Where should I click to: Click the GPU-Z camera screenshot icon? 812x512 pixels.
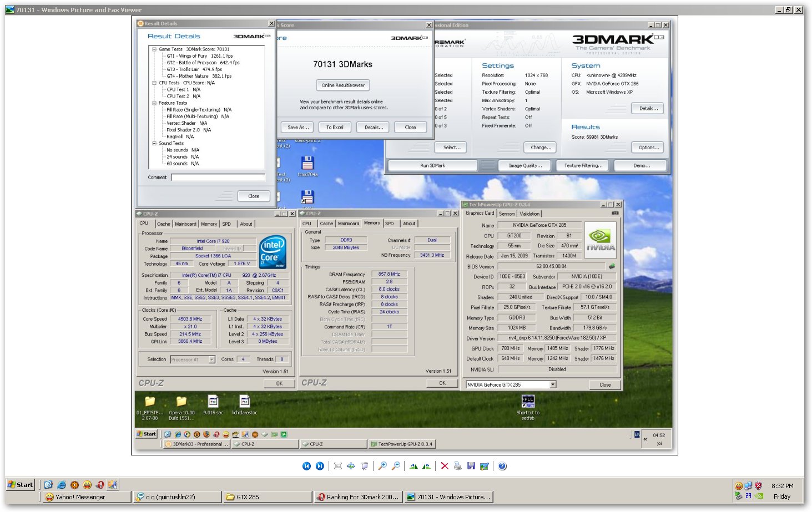point(615,213)
